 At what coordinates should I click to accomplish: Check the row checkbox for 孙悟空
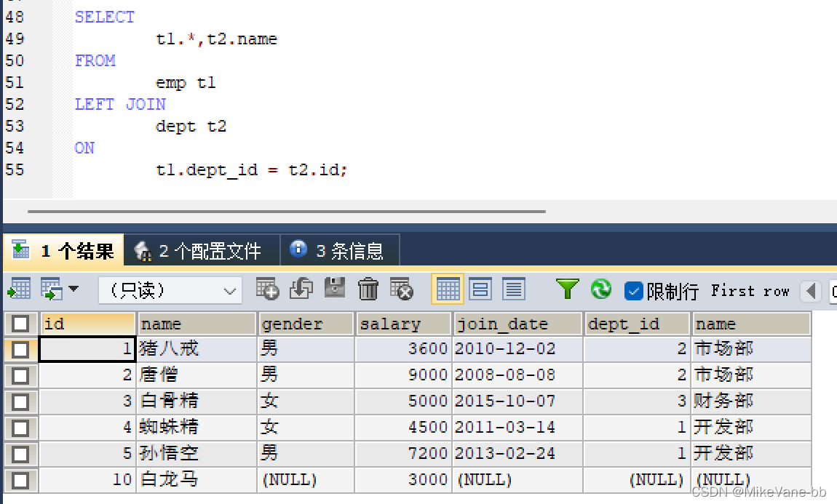20,454
